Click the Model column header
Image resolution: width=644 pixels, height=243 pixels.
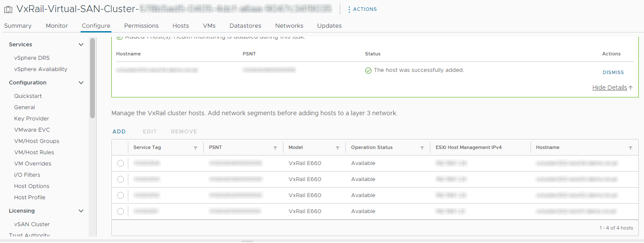pos(296,148)
